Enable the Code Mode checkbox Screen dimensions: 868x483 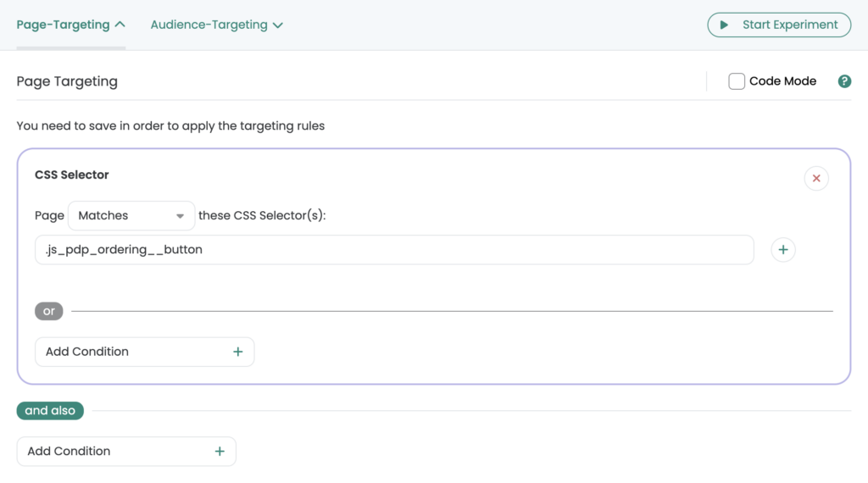click(737, 81)
